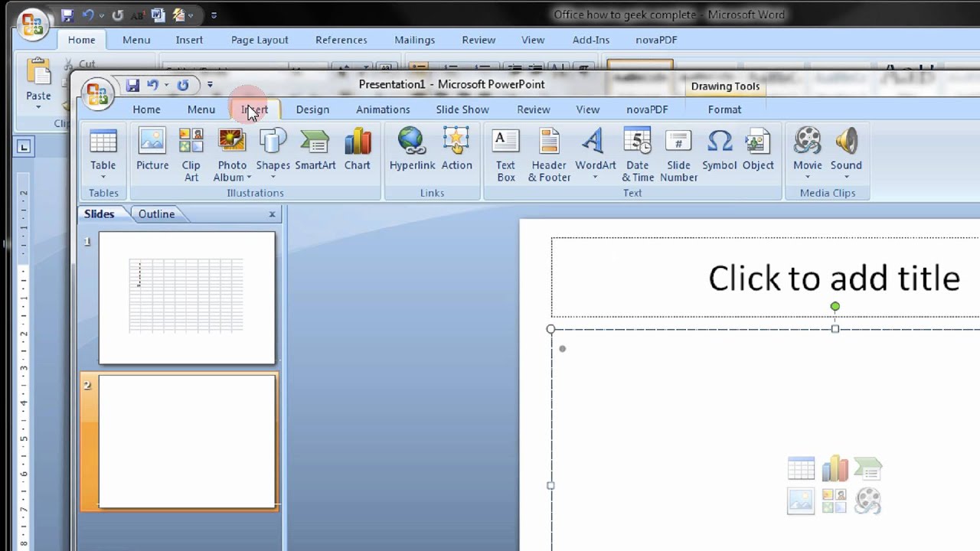Open the Shapes gallery
The width and height of the screenshot is (980, 551).
273,155
